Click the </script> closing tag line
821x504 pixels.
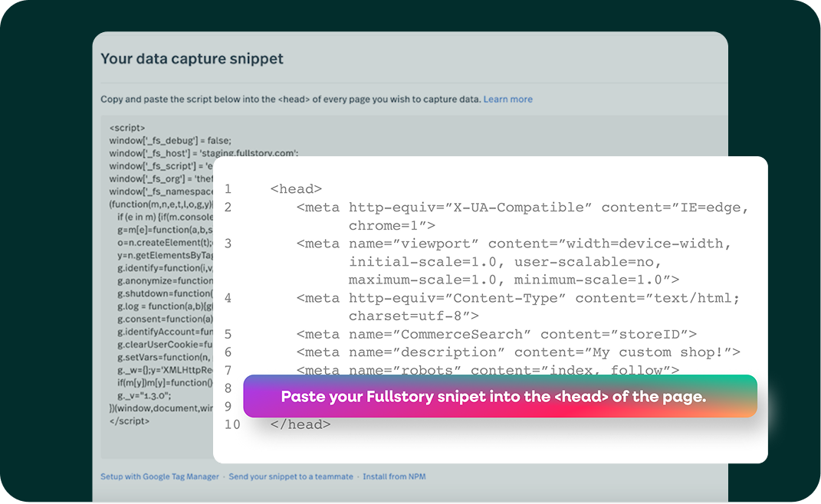tap(130, 421)
